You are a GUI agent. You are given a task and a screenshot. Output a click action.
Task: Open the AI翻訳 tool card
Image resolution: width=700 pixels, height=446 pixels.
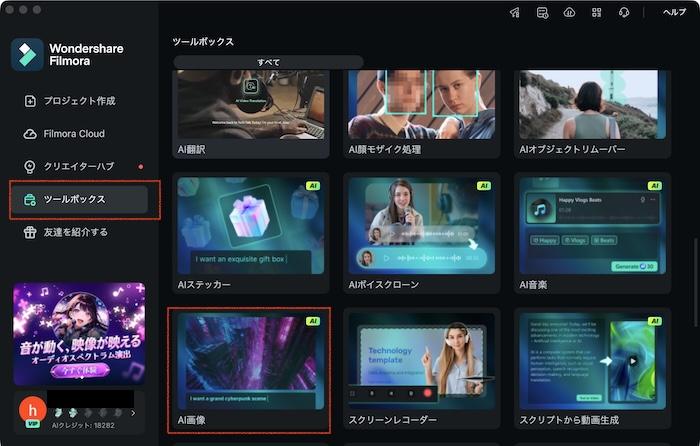pos(251,114)
